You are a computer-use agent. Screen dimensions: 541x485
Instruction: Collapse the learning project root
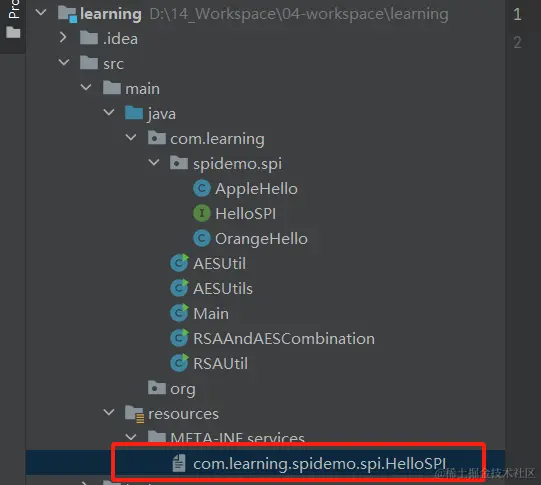point(41,12)
